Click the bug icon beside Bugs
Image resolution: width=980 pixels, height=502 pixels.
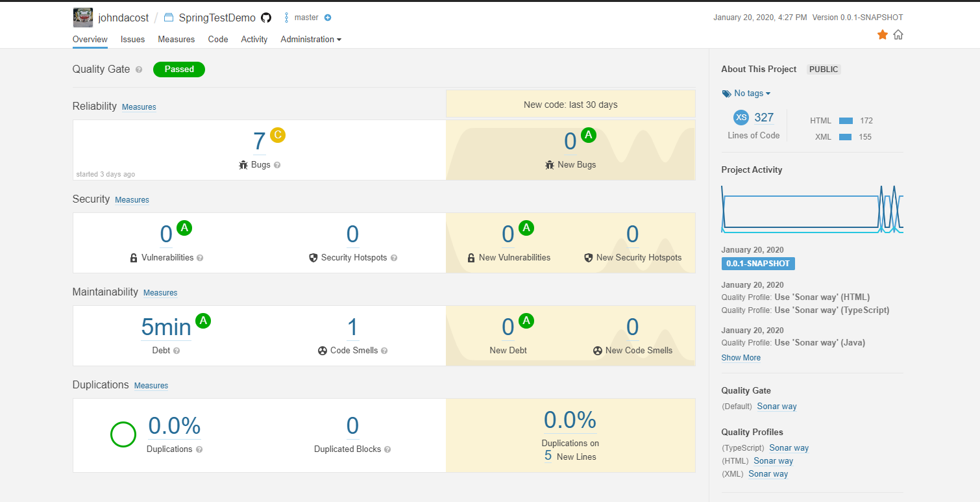pyautogui.click(x=243, y=165)
